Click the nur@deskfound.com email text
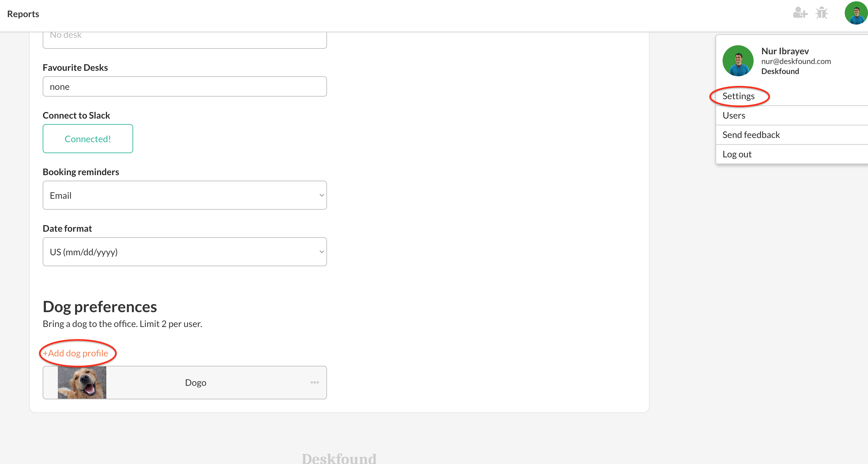868x464 pixels. coord(796,61)
